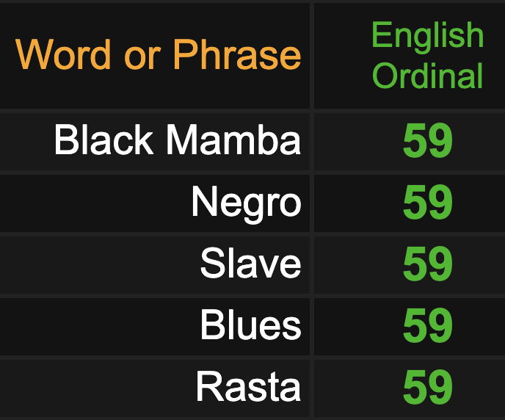Viewport: 505px width, 420px height.
Task: Click the divider between the two header cells
Action: (312, 56)
